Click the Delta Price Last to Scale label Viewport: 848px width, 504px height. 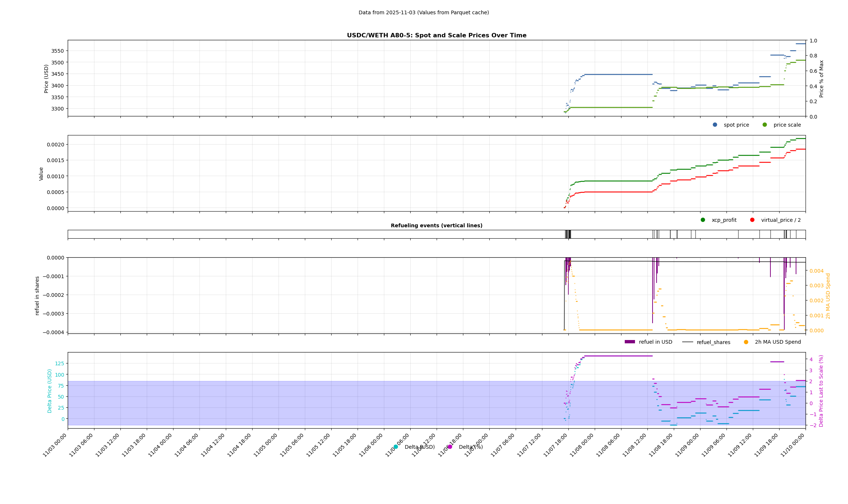coord(821,391)
